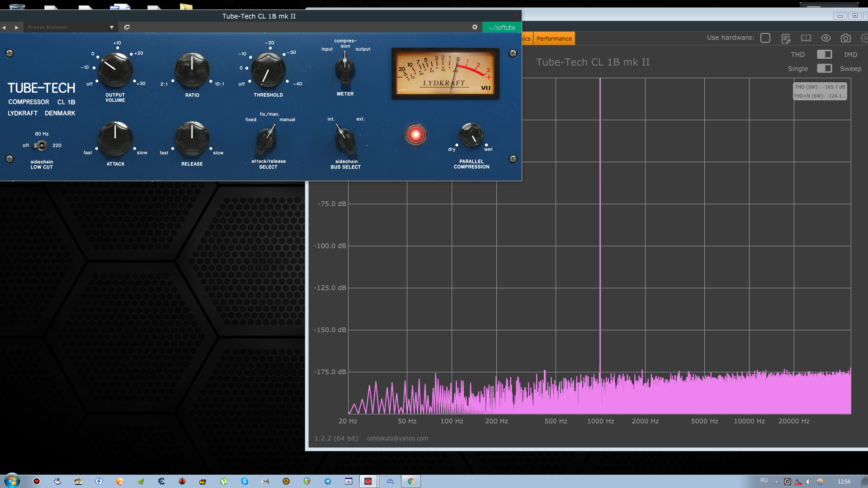This screenshot has width=868, height=488.
Task: Click the preset window icon
Action: [127, 27]
